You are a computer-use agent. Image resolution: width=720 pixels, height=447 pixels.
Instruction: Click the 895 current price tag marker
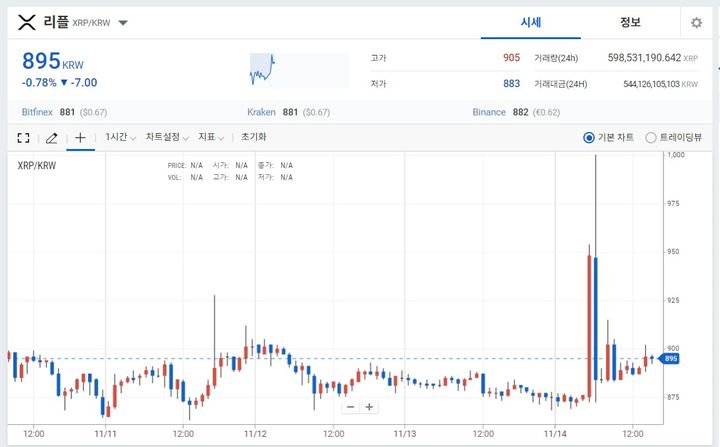tap(669, 358)
